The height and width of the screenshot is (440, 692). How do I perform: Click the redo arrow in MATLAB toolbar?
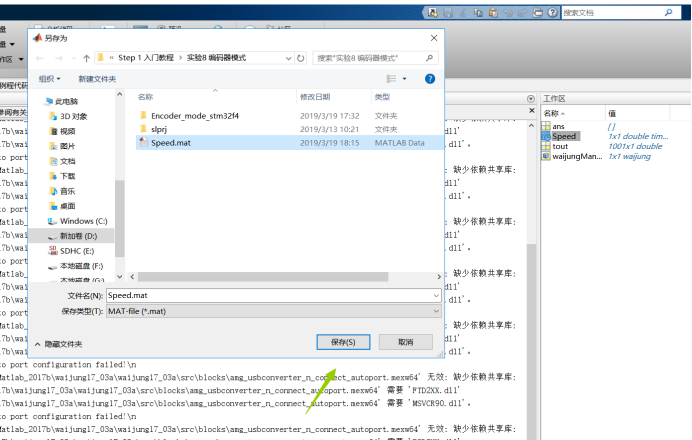523,12
